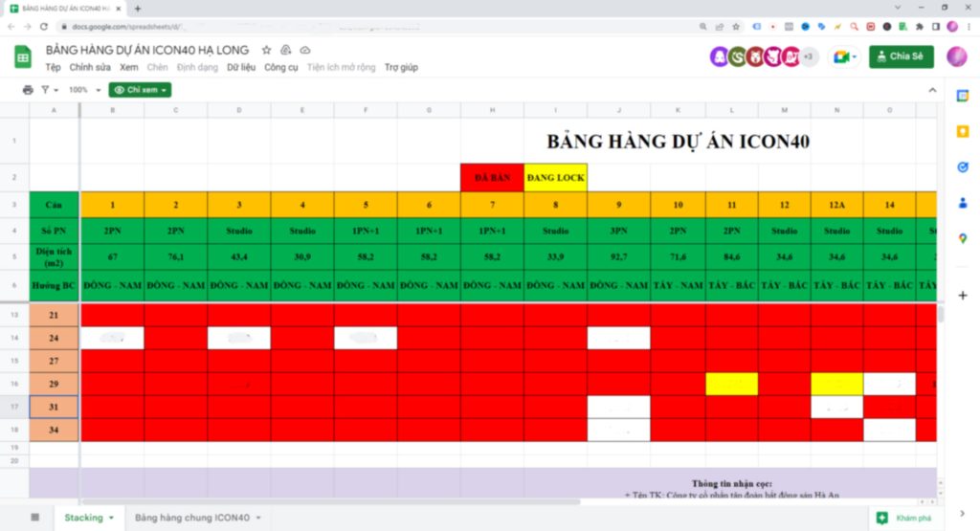Close the BẢNG HÀNG browser tab
980x531 pixels.
tap(118, 8)
